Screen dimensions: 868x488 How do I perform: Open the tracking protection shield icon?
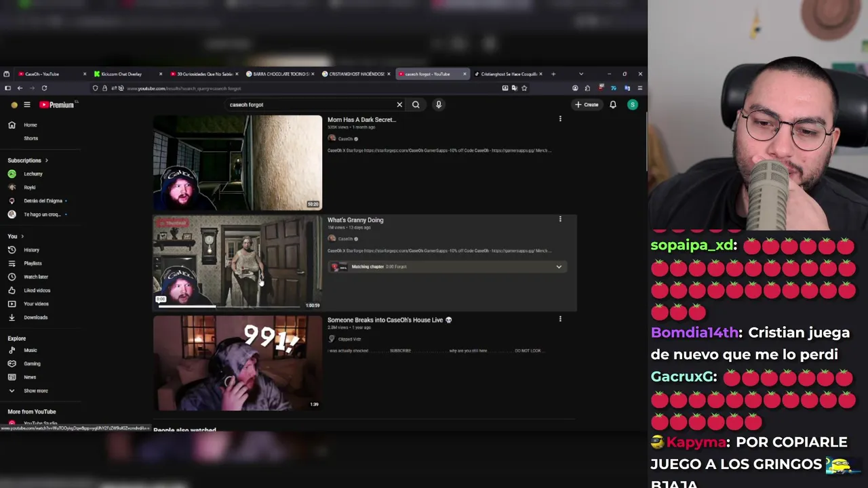95,88
